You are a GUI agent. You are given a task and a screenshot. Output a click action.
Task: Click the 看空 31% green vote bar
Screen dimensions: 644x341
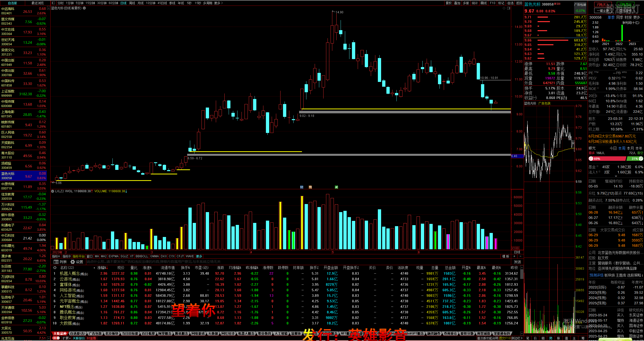[x=635, y=159]
